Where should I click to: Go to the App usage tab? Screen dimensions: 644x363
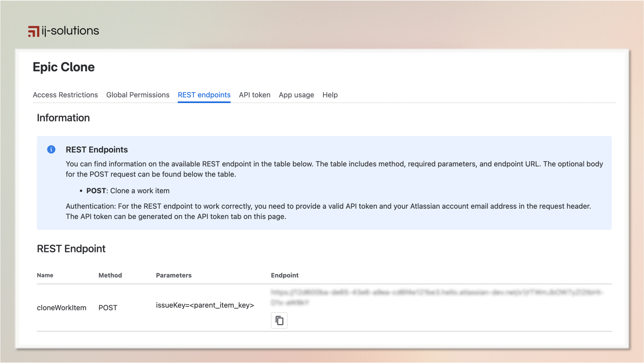296,95
